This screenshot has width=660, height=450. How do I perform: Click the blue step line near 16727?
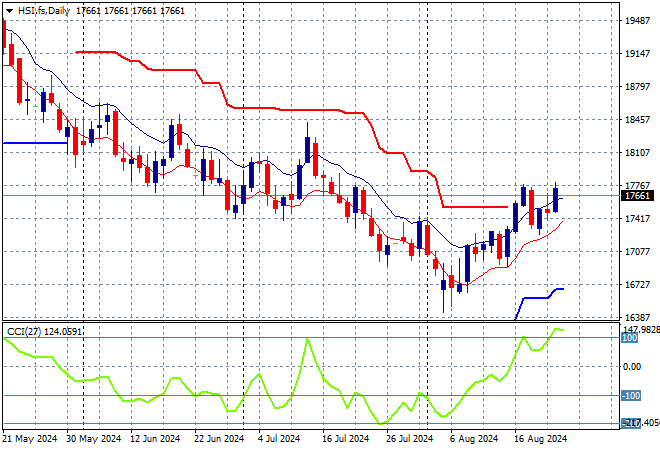coord(540,297)
